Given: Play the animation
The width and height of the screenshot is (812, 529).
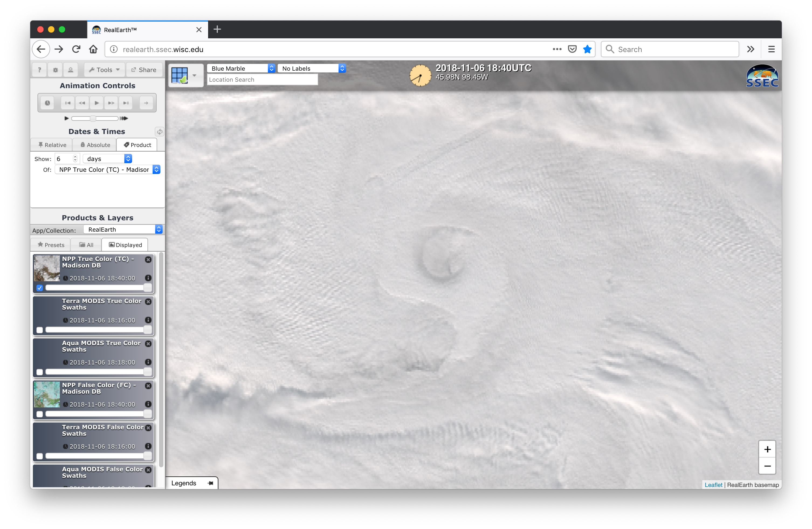Looking at the screenshot, I should point(97,103).
